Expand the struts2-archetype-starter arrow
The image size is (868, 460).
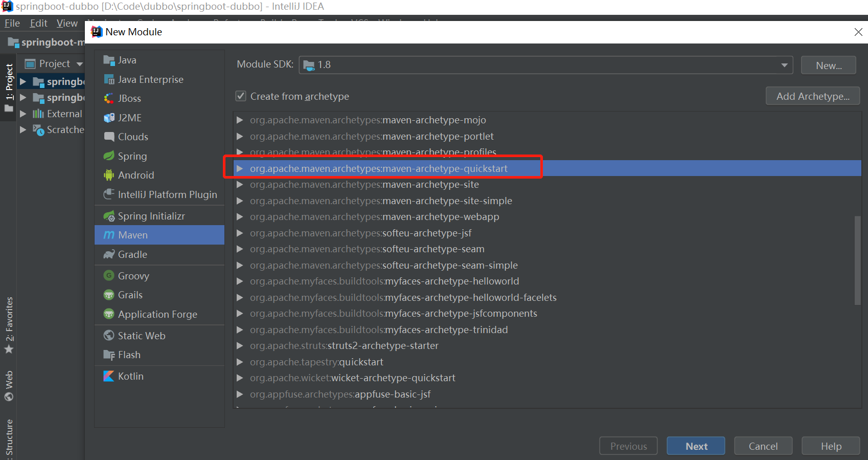click(x=240, y=346)
